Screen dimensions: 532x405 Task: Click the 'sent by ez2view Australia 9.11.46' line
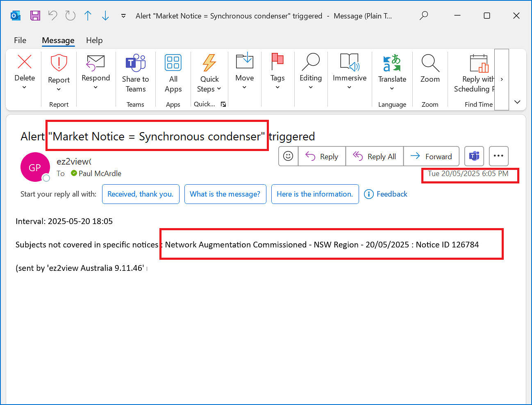[80, 268]
